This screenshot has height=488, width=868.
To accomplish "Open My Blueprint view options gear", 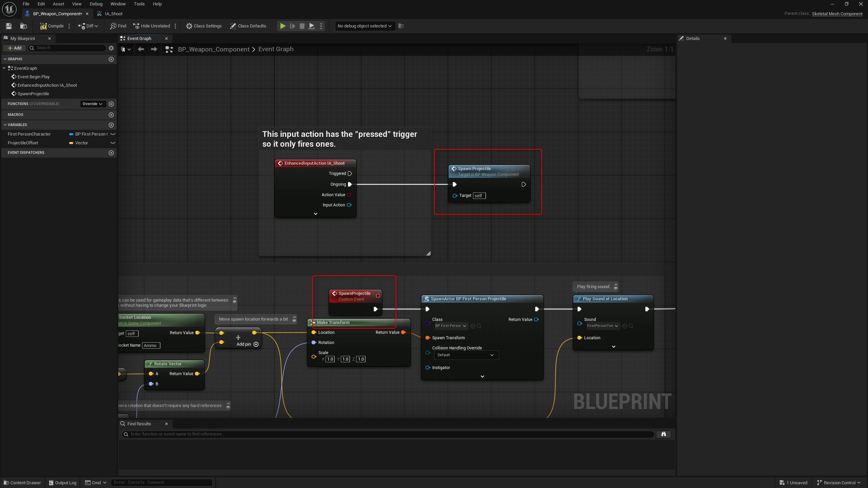I will pos(111,48).
